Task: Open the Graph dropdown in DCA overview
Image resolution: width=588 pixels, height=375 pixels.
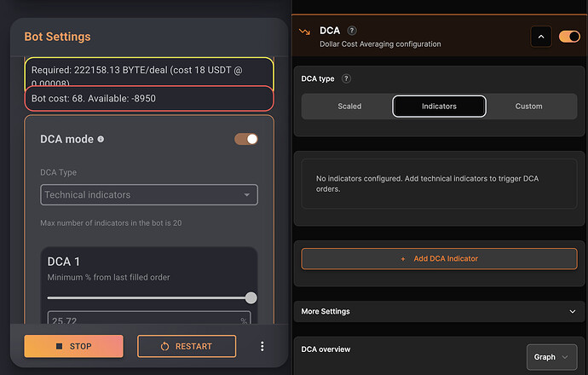Action: click(x=551, y=357)
